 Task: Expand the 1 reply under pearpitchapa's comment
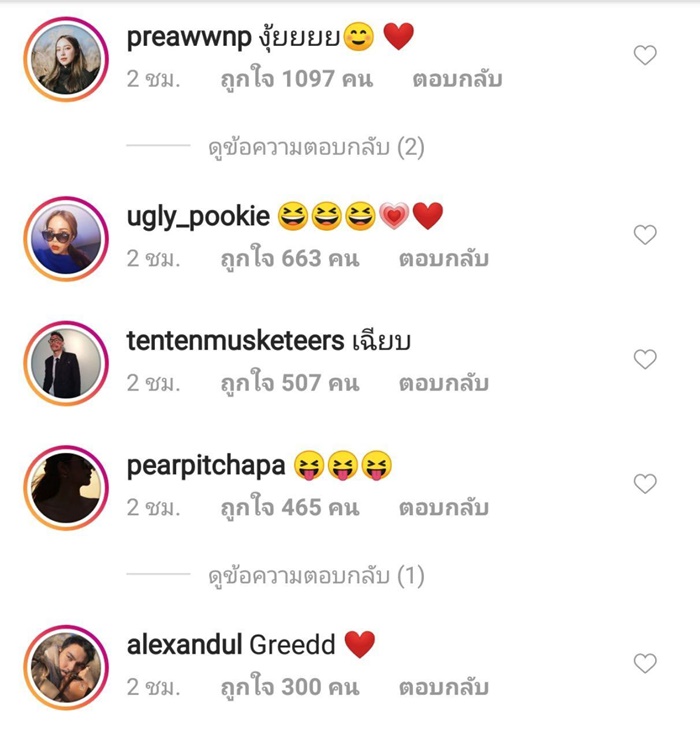(316, 576)
